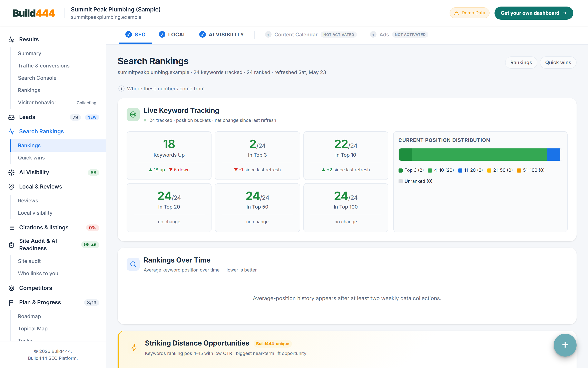
Task: Click the Unranked (0) gray legend swatch
Action: [x=401, y=181]
